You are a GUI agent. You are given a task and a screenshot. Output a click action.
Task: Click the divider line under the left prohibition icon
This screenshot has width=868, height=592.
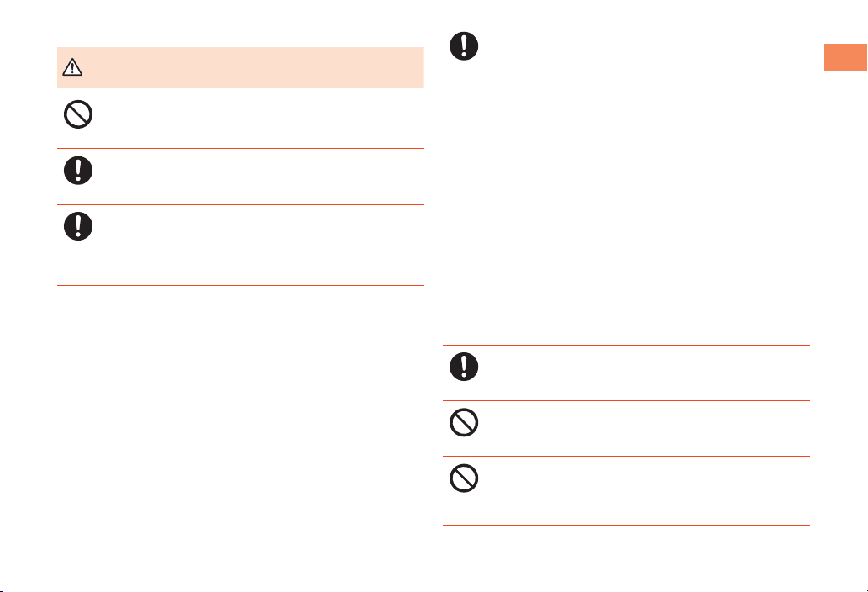pos(240,149)
